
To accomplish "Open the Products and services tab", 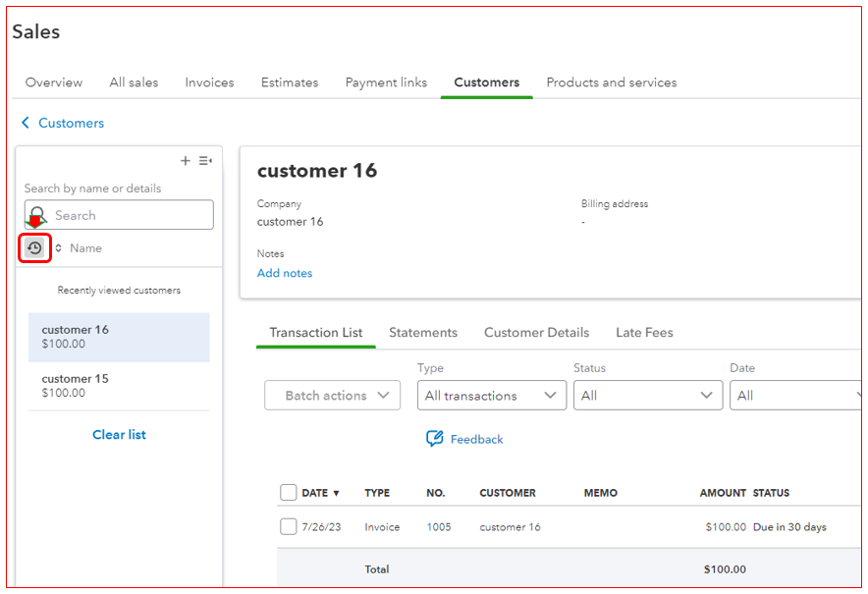I will 612,82.
